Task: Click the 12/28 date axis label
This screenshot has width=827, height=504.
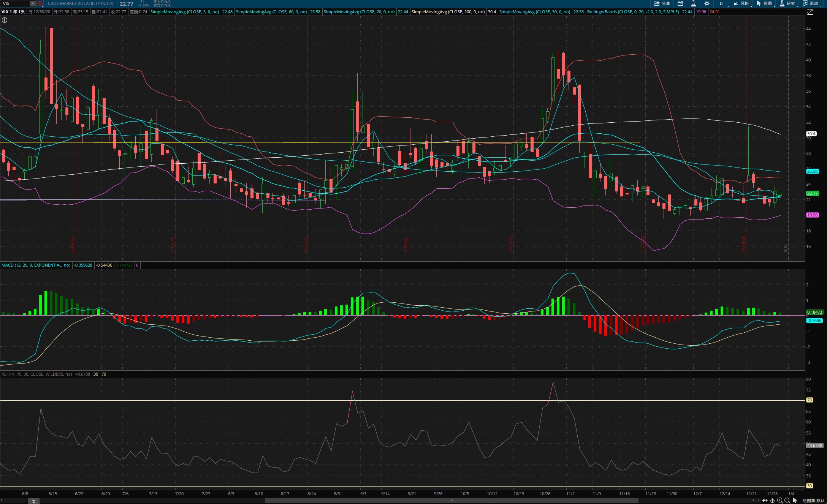Action: click(x=772, y=494)
